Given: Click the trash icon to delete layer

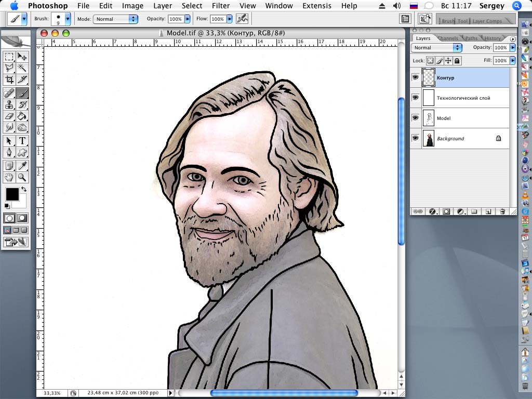Looking at the screenshot, I should click(x=502, y=211).
